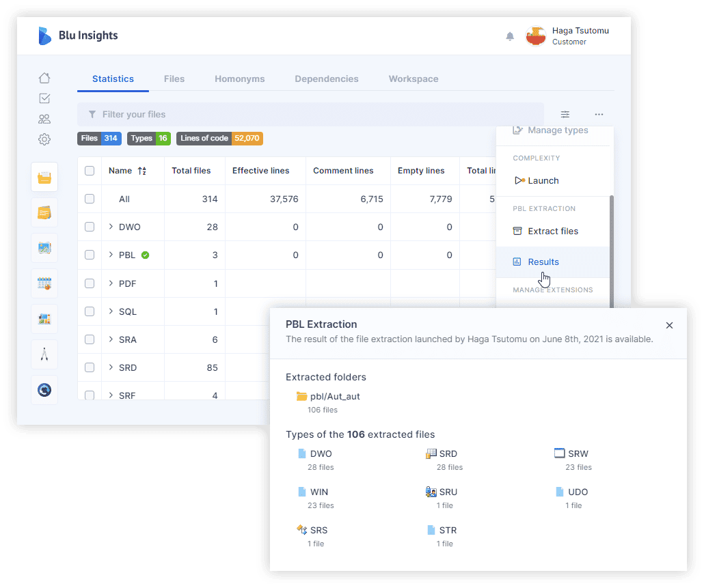Check the All row checkbox
The image size is (704, 588).
point(90,199)
